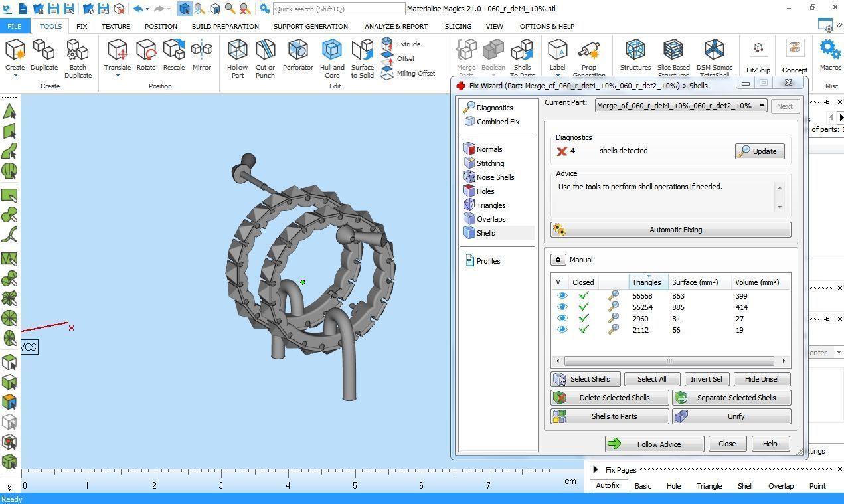Toggle visibility of the 2112-triangle shell
Screen dimensions: 844x504
pyautogui.click(x=562, y=330)
